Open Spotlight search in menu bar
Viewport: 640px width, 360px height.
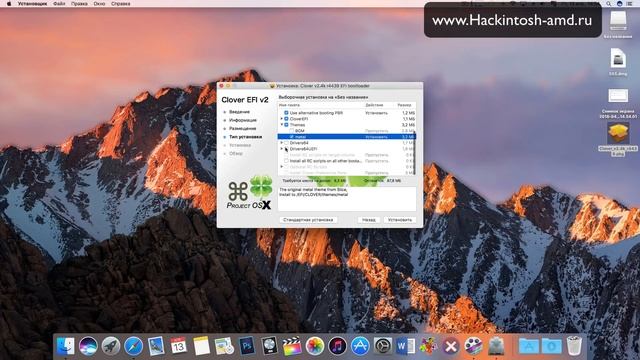[609, 4]
